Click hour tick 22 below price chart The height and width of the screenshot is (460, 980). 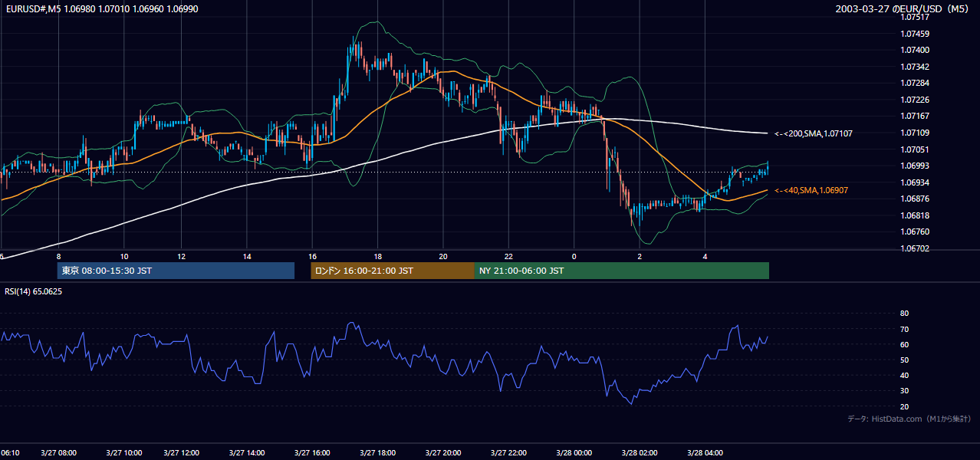[508, 256]
